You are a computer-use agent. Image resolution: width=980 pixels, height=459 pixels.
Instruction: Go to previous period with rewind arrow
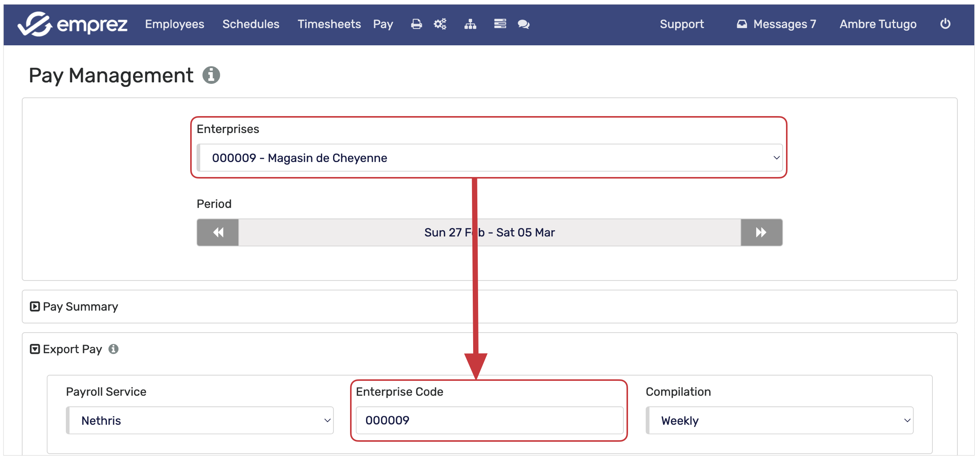(218, 232)
